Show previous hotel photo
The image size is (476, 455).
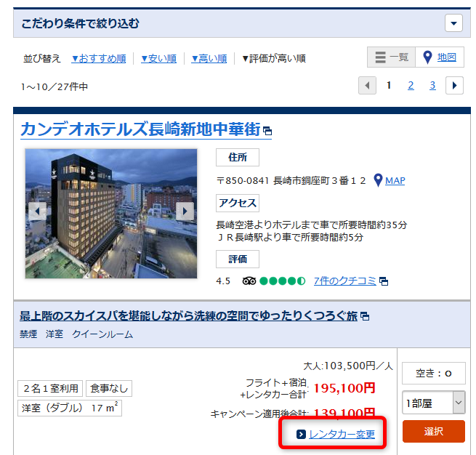click(37, 211)
